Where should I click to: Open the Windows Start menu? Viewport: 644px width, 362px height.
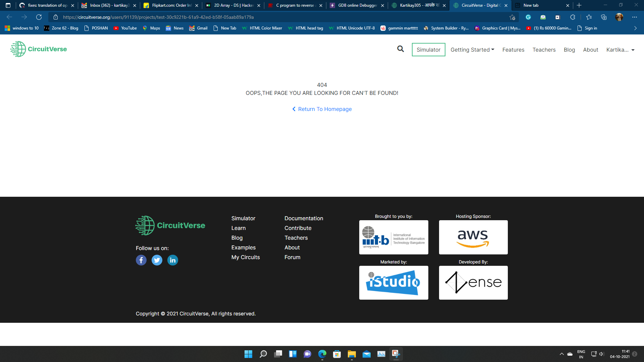pyautogui.click(x=248, y=354)
